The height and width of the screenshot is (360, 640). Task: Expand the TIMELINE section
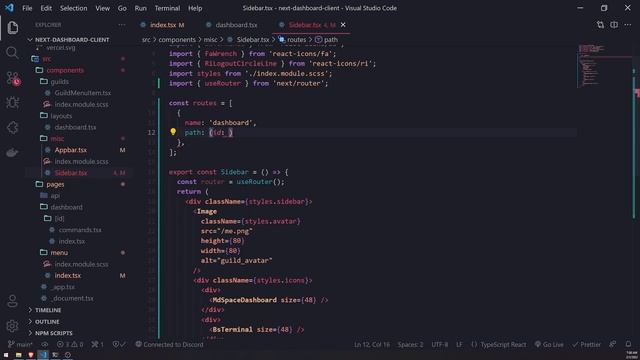pos(48,310)
